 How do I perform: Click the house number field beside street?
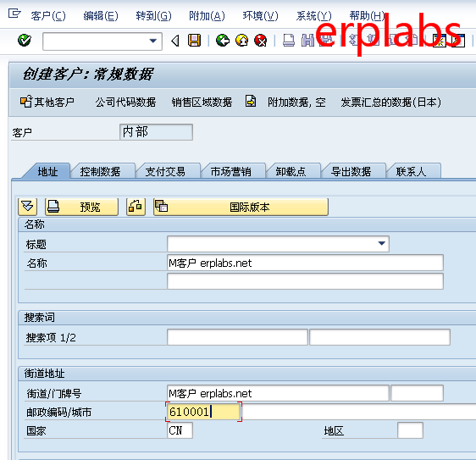pyautogui.click(x=417, y=393)
